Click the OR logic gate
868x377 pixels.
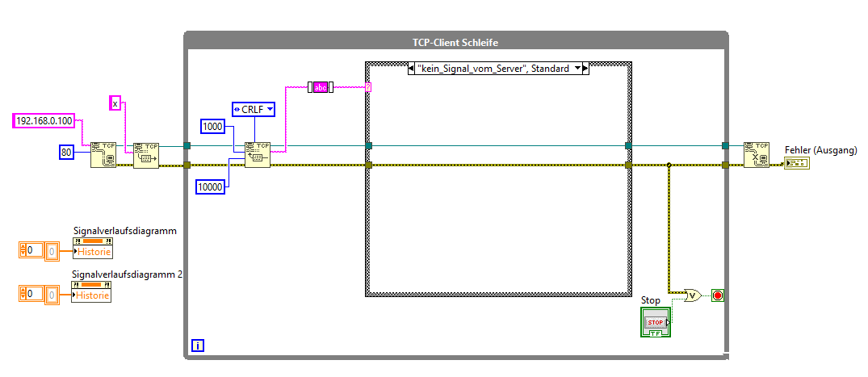(693, 295)
